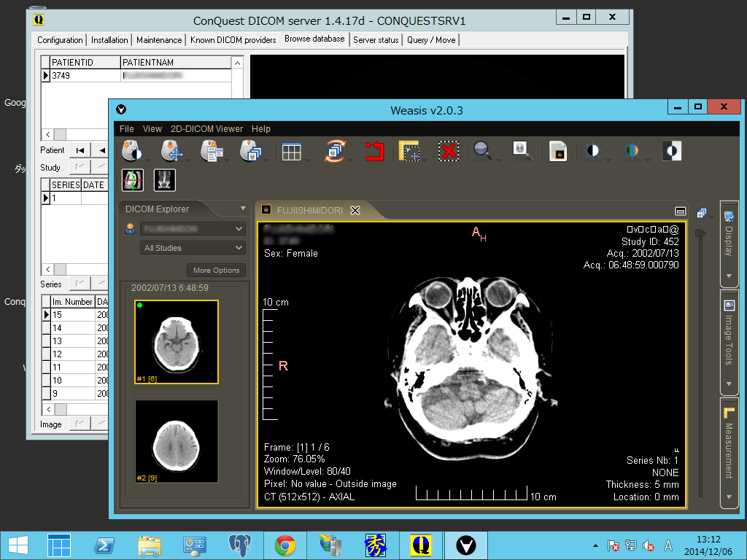This screenshot has width=747, height=560.
Task: Click the magnifying lens over image icon
Action: click(x=522, y=151)
